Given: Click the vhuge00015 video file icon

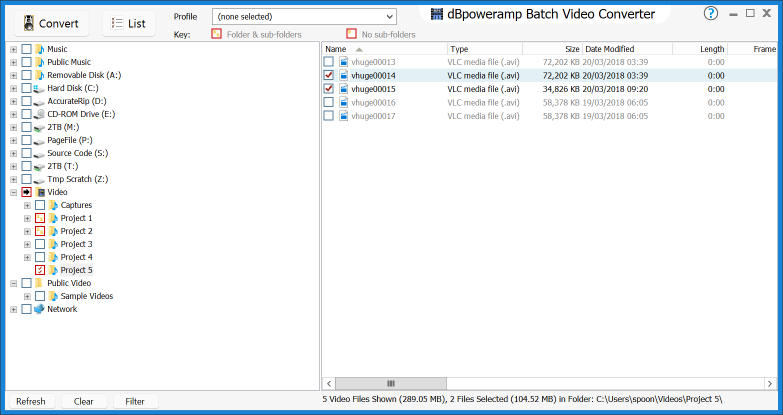Looking at the screenshot, I should (344, 88).
